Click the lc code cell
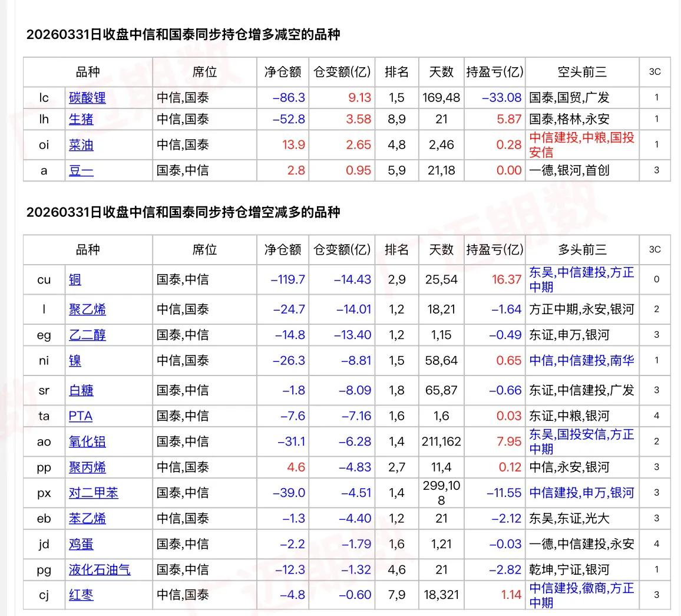 tap(44, 98)
